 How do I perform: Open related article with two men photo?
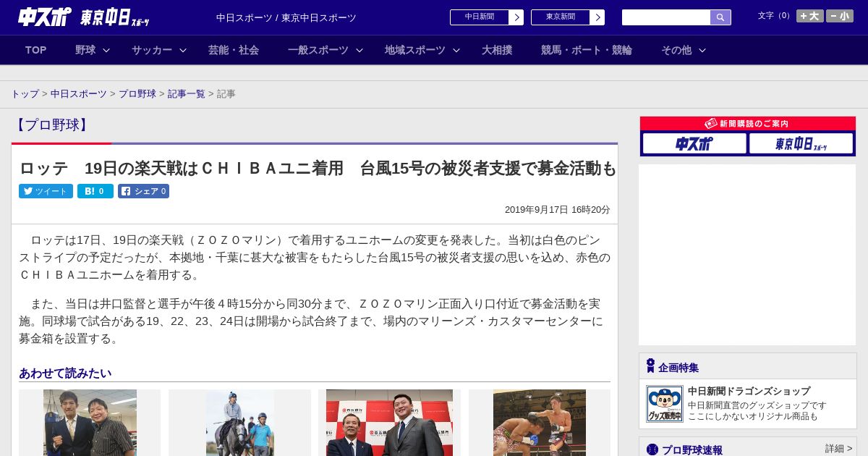click(90, 423)
